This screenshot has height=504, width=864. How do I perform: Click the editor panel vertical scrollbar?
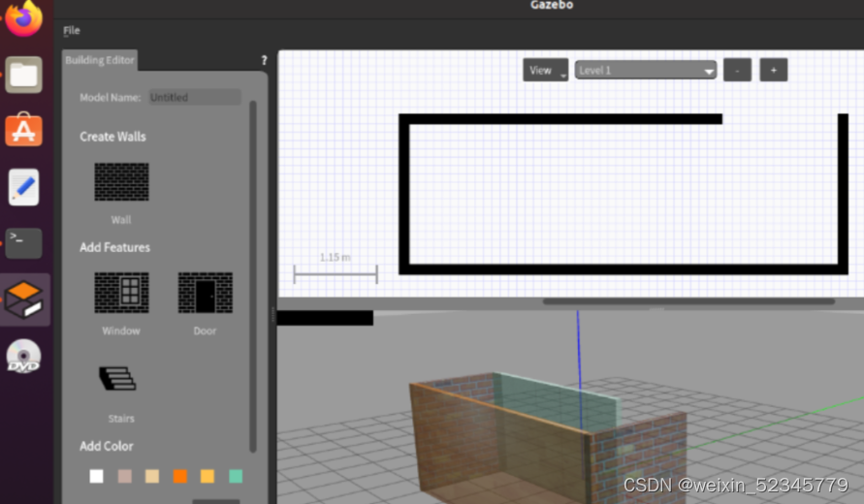(x=253, y=275)
